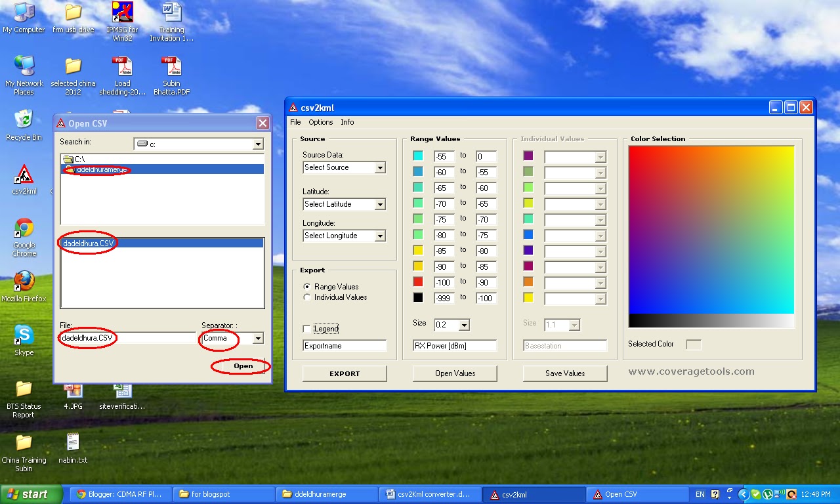Screen dimensions: 840x504
Task: Open the Subin Bhatta PDF file
Action: click(171, 66)
